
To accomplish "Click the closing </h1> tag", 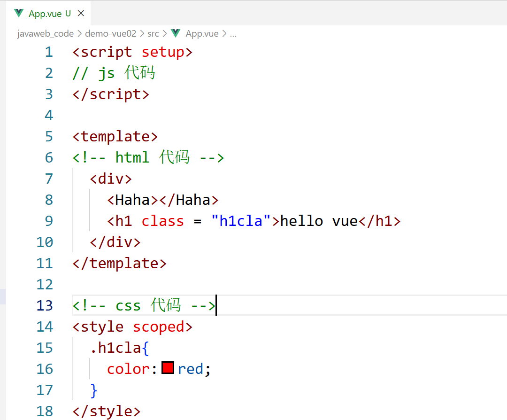I will [380, 221].
